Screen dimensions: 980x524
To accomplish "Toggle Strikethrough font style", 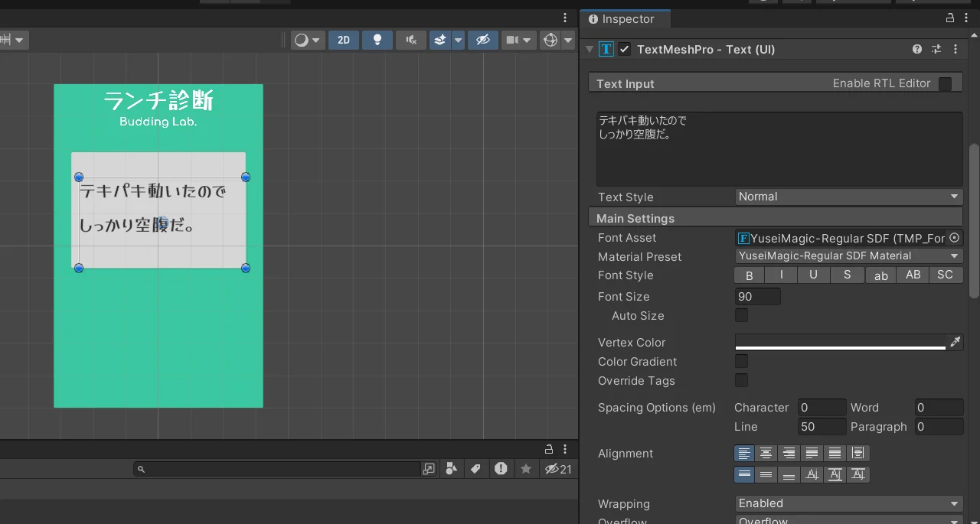I will pyautogui.click(x=847, y=275).
